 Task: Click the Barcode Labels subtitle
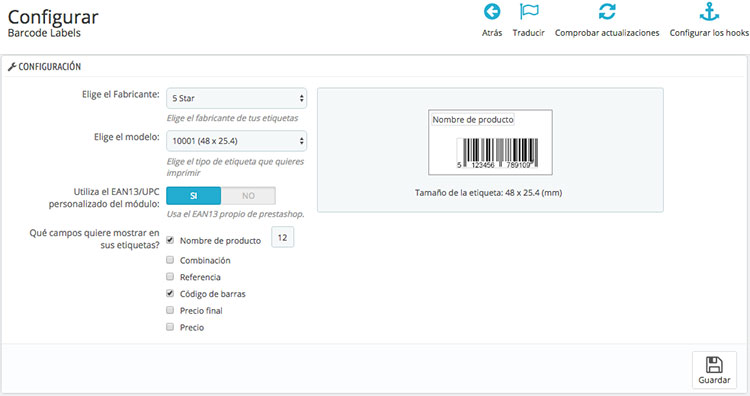click(44, 33)
